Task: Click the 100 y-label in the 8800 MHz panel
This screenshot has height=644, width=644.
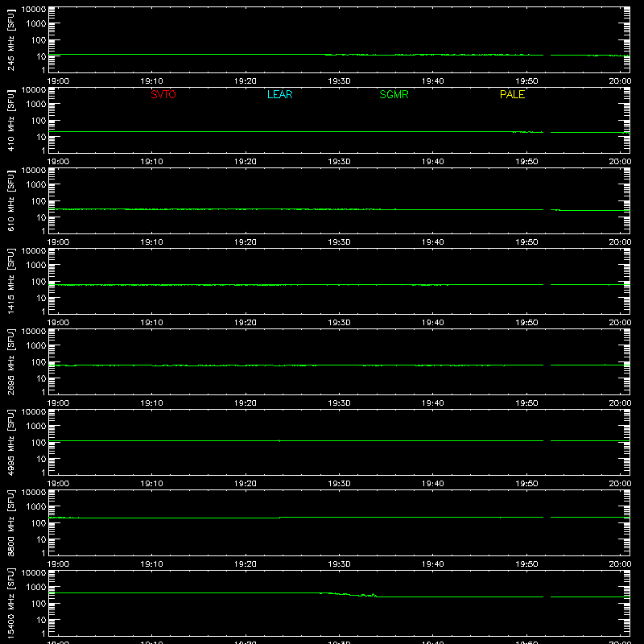Action: tap(39, 523)
